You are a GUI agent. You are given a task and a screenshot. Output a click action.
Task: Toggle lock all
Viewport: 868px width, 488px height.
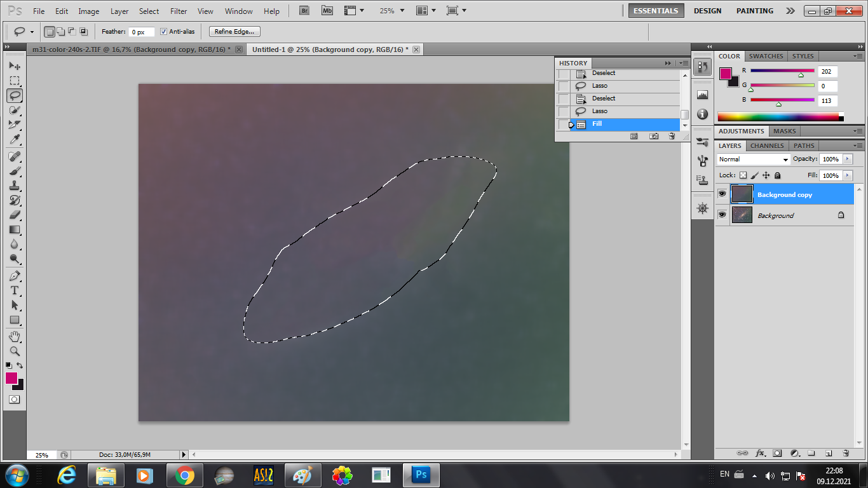[x=778, y=175]
